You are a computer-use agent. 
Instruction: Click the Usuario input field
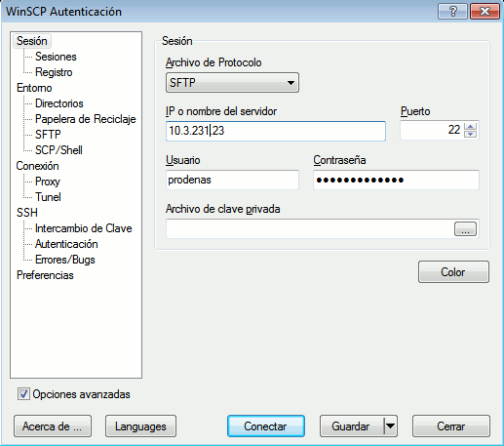pyautogui.click(x=232, y=180)
